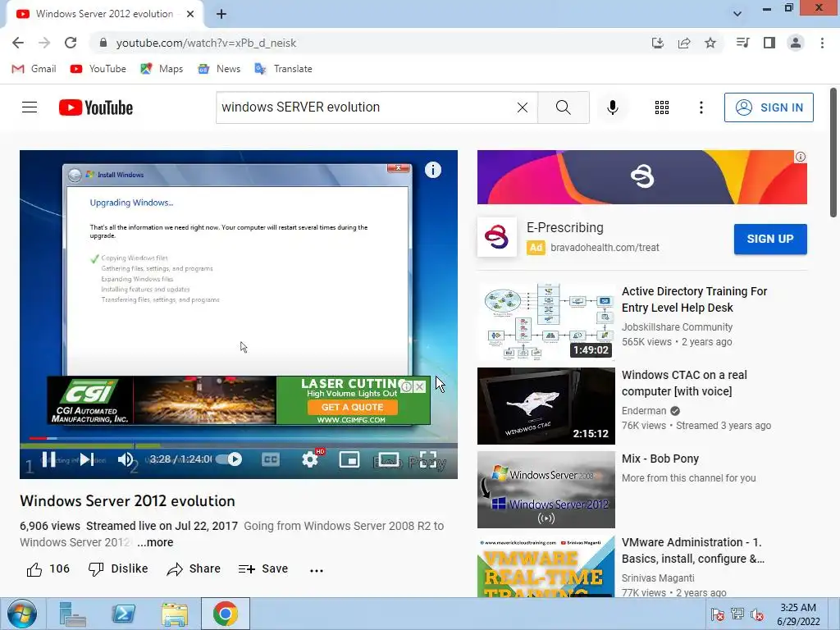Dislike the video

(118, 569)
